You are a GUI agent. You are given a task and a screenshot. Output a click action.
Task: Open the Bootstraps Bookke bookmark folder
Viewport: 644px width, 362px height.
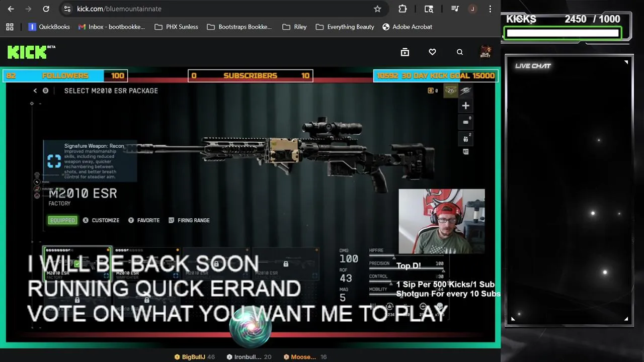pos(239,27)
